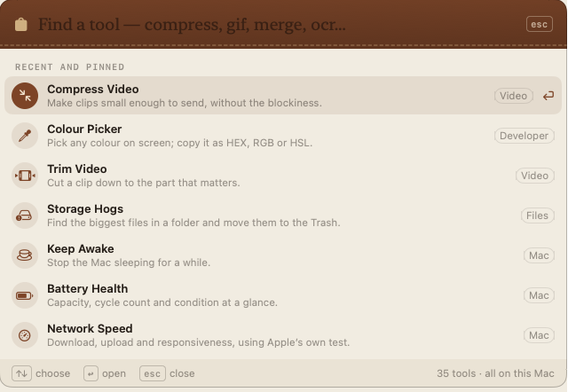Select the Network Speed title
The width and height of the screenshot is (568, 392).
pos(90,329)
